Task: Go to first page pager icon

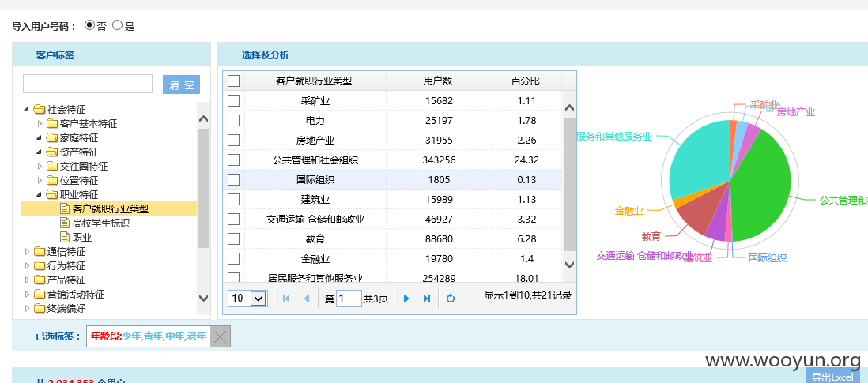Action: point(286,299)
